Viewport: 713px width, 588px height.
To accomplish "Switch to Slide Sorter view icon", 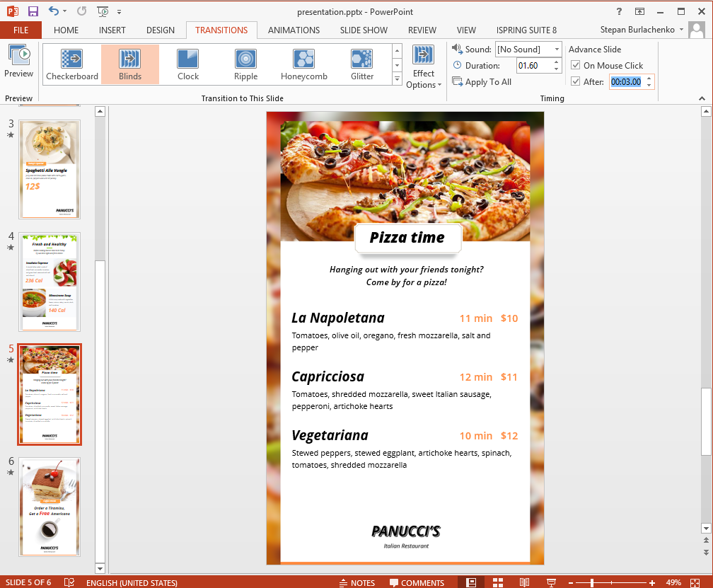I will pyautogui.click(x=498, y=582).
